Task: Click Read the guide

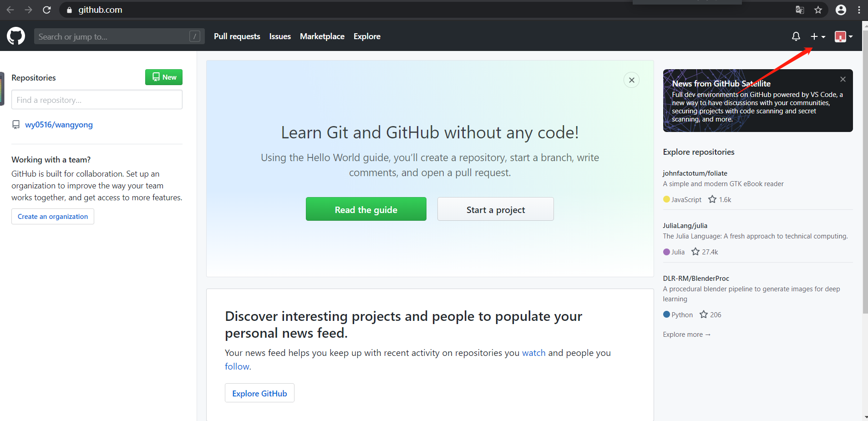Action: coord(366,209)
